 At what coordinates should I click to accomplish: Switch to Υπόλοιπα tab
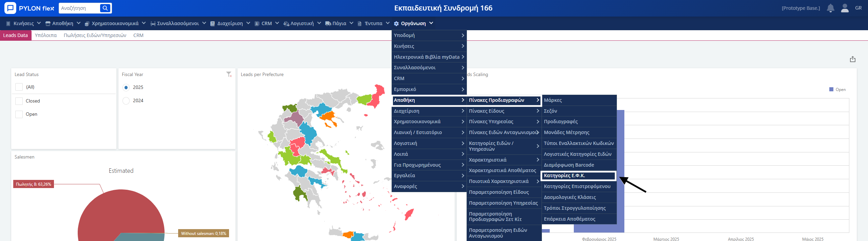tap(46, 35)
